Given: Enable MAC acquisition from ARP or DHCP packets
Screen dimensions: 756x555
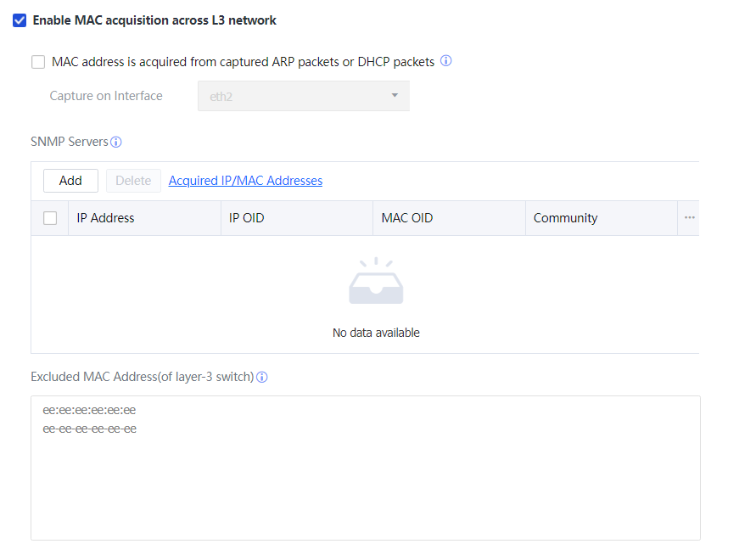Looking at the screenshot, I should click(38, 62).
